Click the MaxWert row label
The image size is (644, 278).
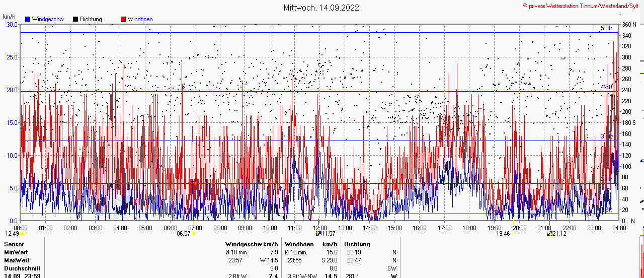(17, 260)
